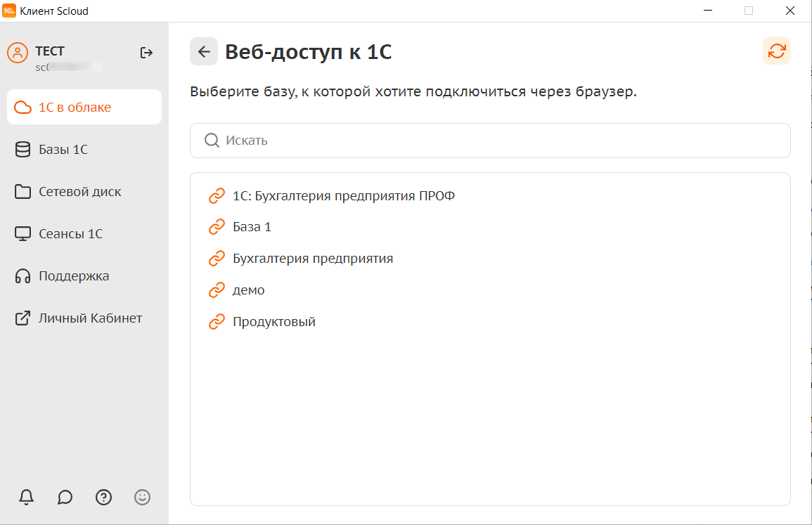This screenshot has width=812, height=525.
Task: Open Базы 1С section
Action: coord(84,149)
